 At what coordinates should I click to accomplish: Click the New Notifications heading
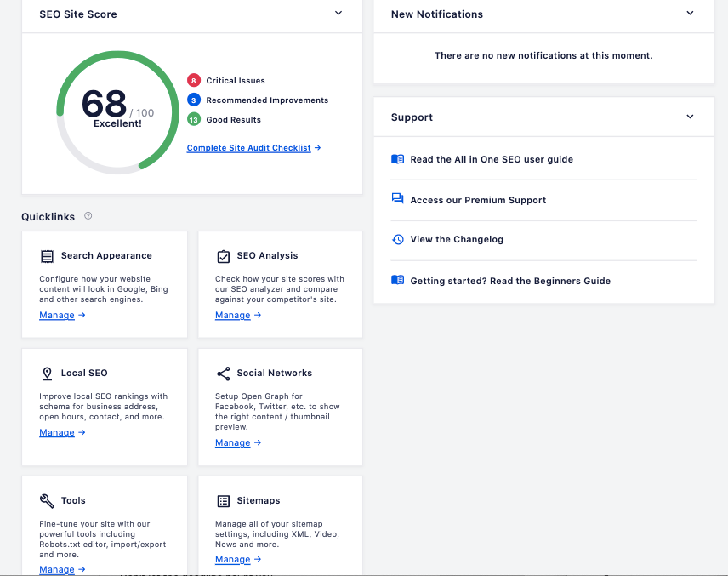[437, 14]
